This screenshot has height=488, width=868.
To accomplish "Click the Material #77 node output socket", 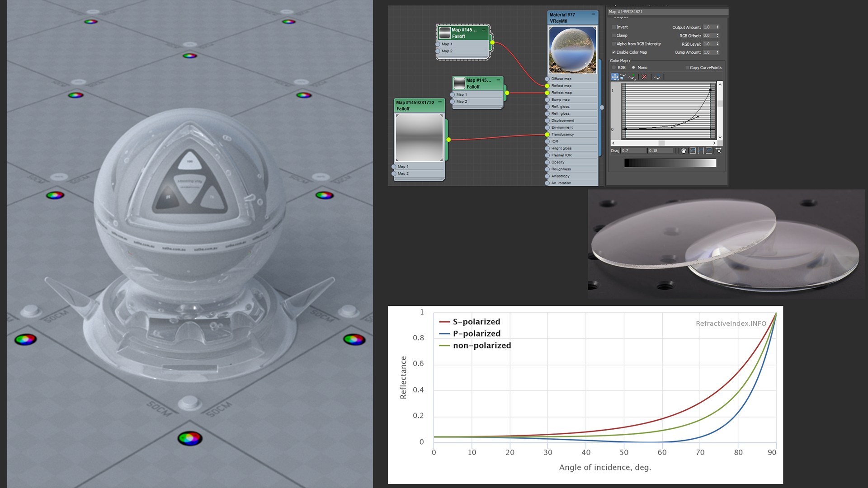I will 602,108.
